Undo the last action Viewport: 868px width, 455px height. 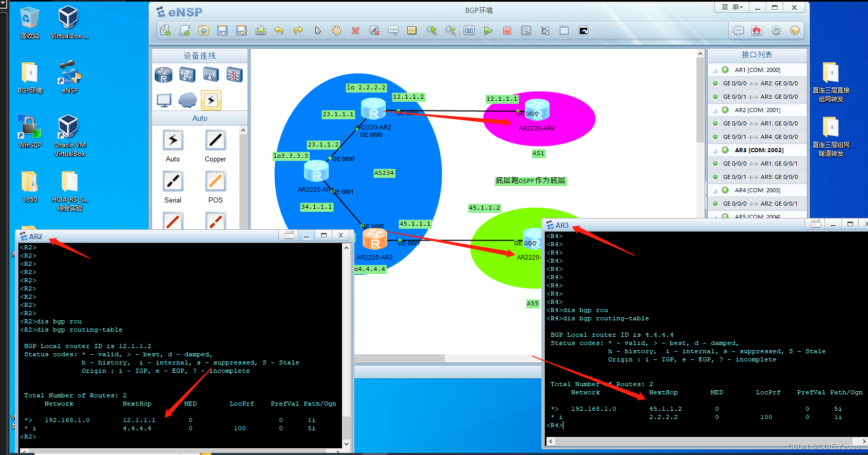pyautogui.click(x=279, y=30)
